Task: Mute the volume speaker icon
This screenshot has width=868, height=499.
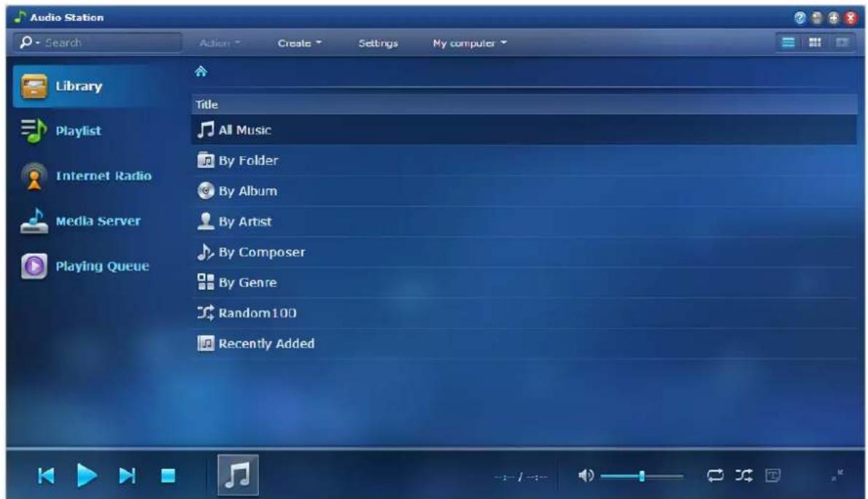Action: [x=586, y=475]
